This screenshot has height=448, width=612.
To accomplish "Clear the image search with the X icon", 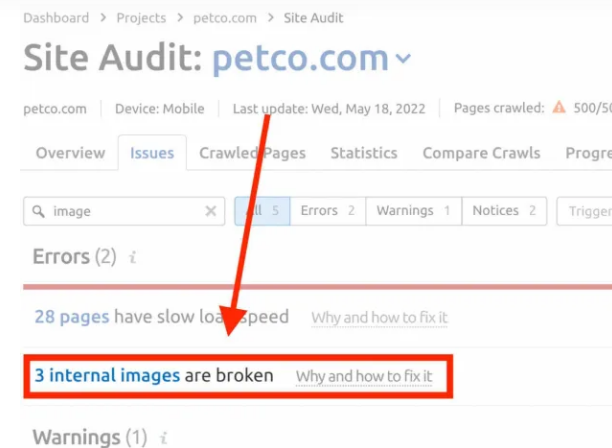I will (211, 211).
